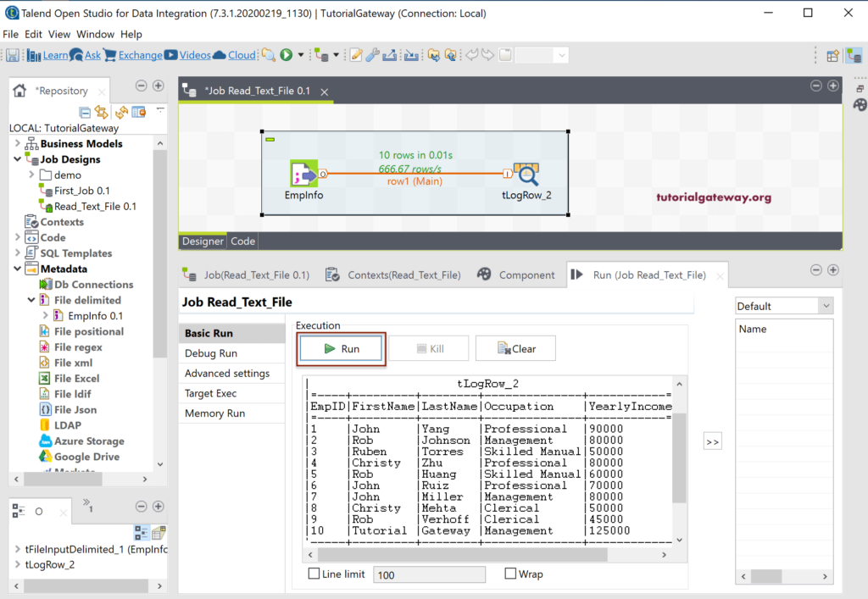Screen dimensions: 868x599
Task: Click the Clear button
Action: point(515,348)
